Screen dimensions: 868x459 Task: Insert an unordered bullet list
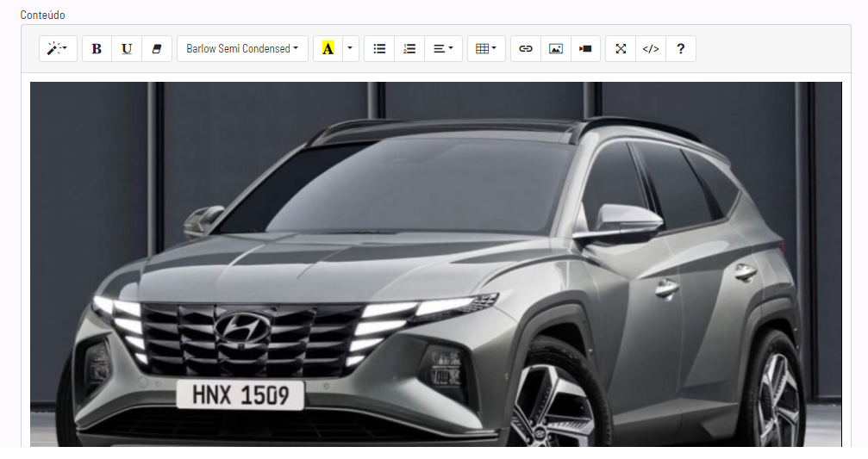coord(379,49)
